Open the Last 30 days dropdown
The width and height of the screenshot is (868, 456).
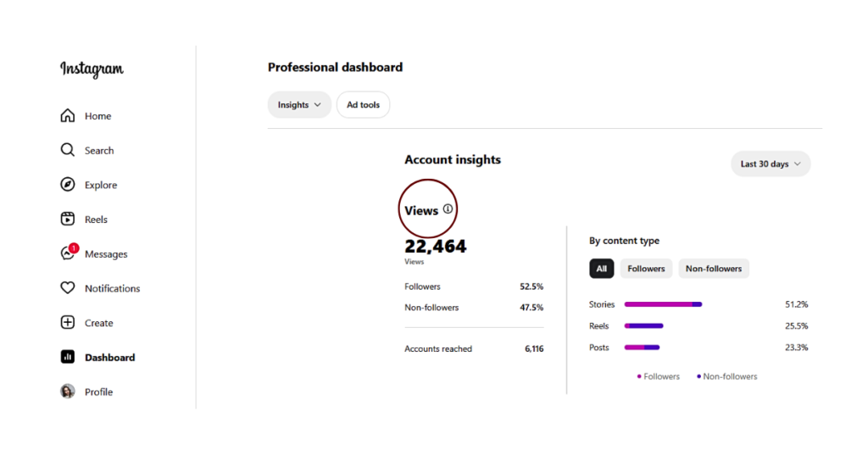[771, 164]
